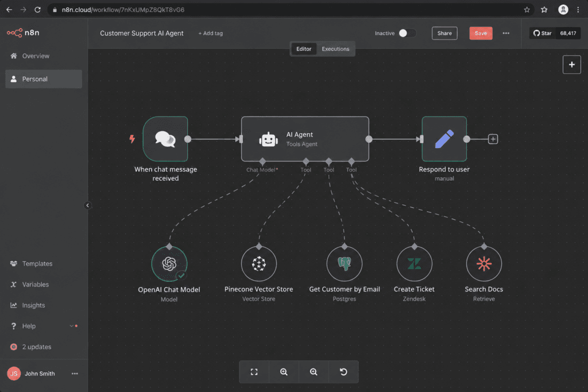Click the workflow name Customer Support AI Agent
This screenshot has width=588, height=392.
tap(142, 33)
